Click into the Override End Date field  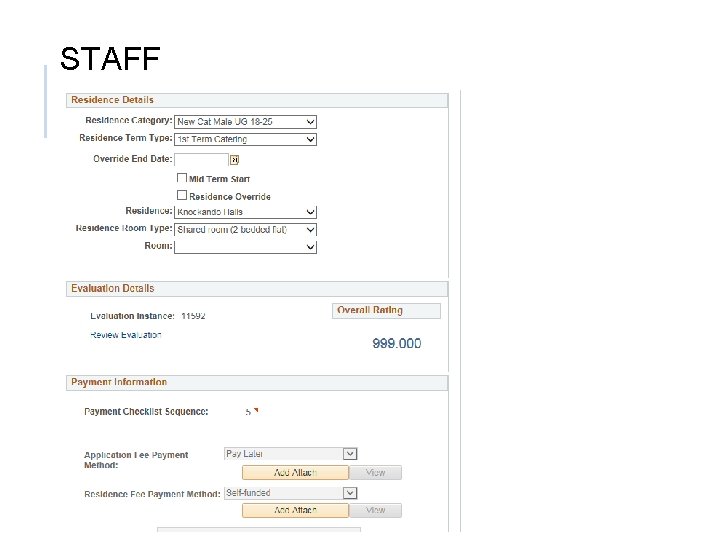point(201,160)
